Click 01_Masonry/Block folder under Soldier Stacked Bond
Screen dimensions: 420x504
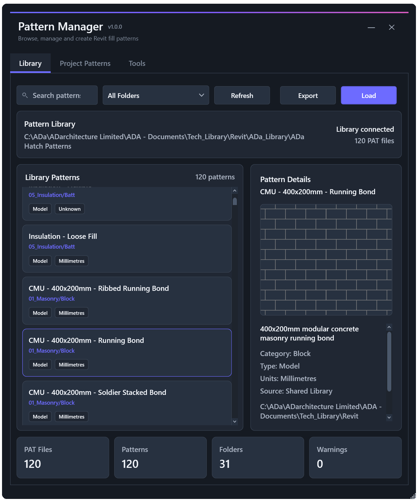point(52,403)
